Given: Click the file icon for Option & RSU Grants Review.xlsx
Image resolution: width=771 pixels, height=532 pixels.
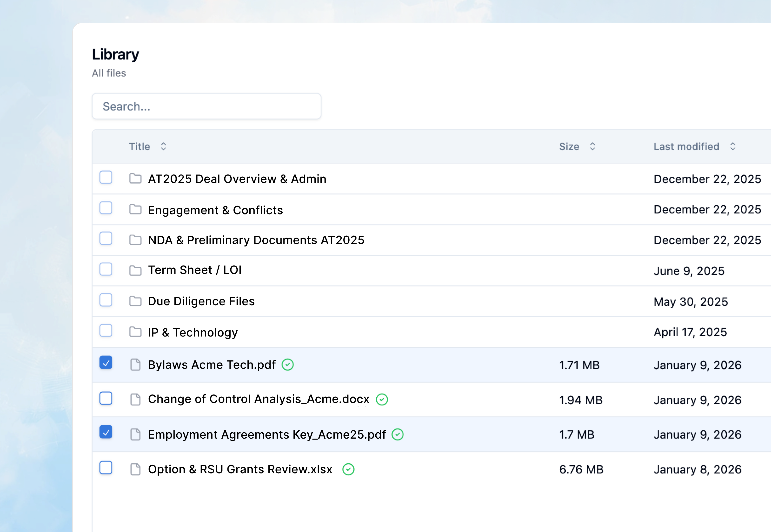Looking at the screenshot, I should [135, 469].
